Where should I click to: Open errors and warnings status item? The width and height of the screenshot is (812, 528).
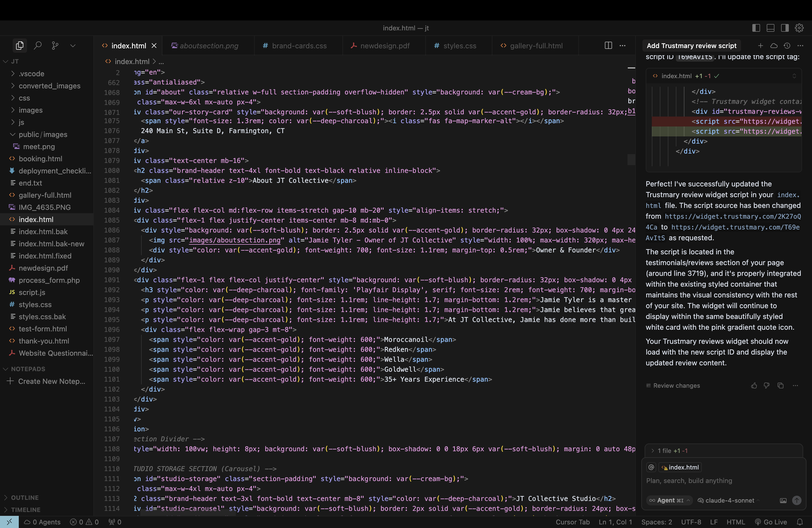(x=84, y=522)
